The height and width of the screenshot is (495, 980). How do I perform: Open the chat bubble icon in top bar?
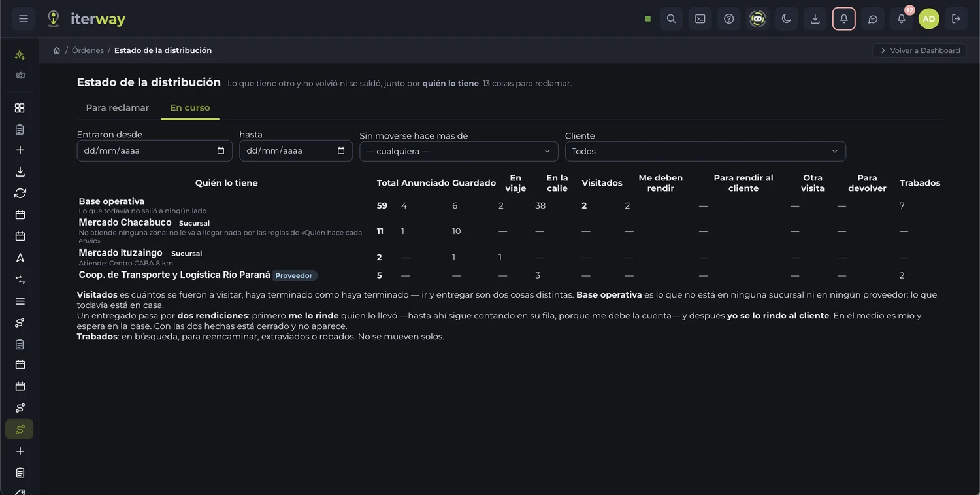[872, 19]
